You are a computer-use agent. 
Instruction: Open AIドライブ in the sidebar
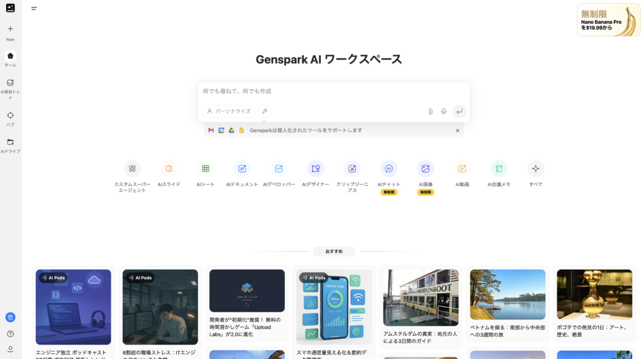point(10,142)
